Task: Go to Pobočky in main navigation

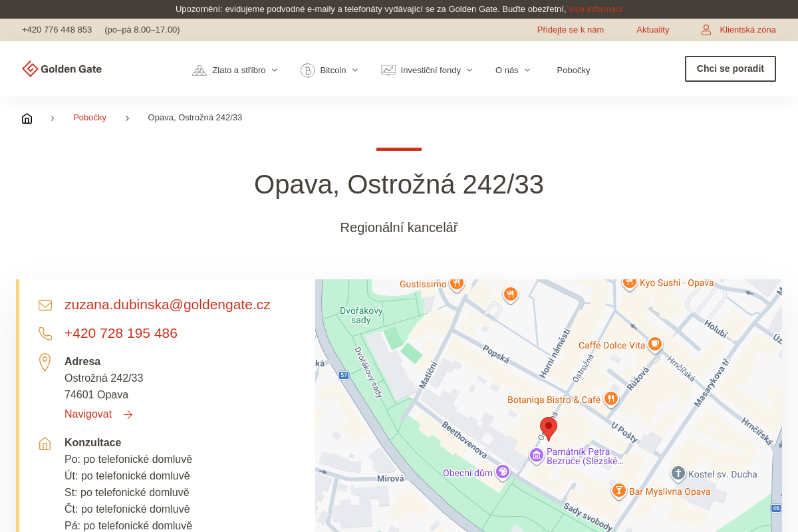Action: pos(573,70)
